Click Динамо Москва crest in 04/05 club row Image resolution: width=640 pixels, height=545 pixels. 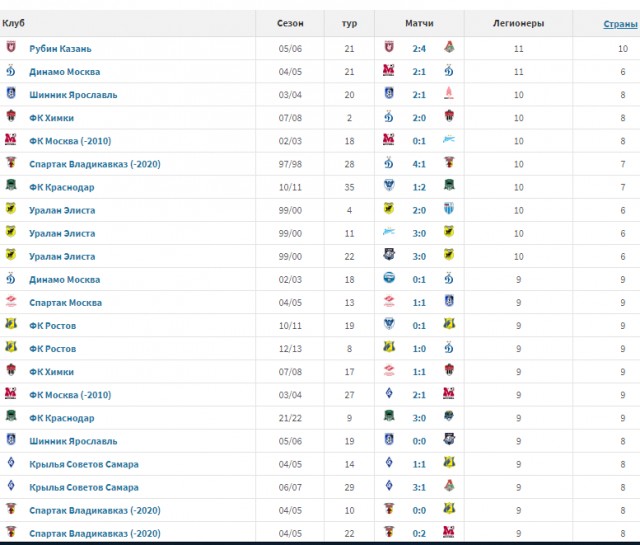pos(11,70)
